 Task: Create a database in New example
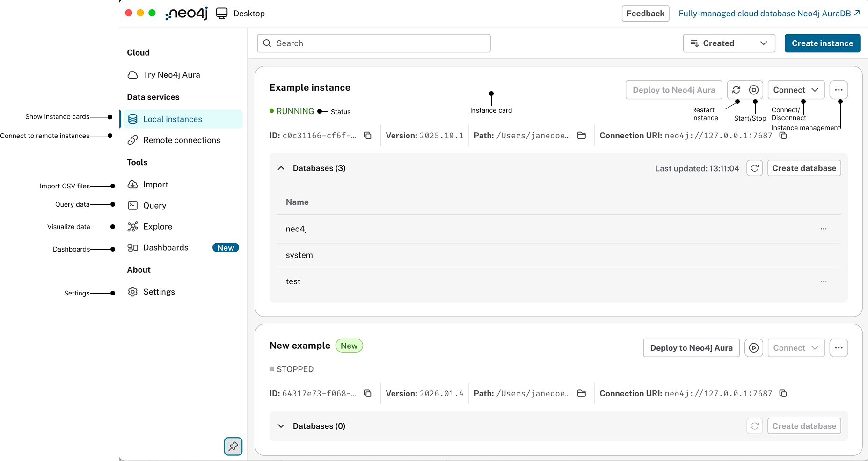[804, 426]
